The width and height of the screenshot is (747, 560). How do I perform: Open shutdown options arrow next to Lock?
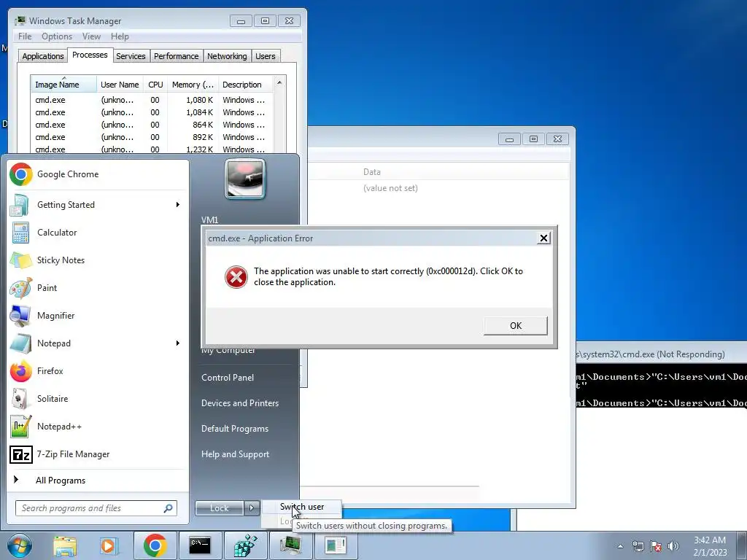click(x=252, y=508)
